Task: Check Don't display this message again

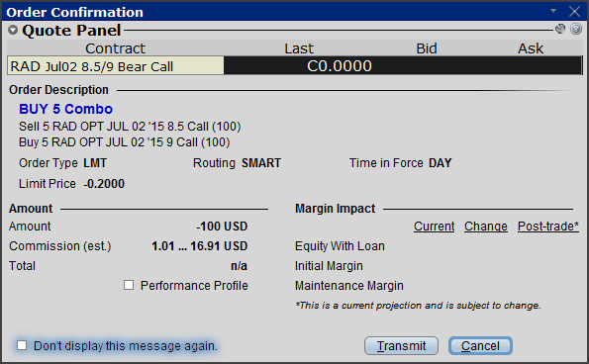Action: 22,345
